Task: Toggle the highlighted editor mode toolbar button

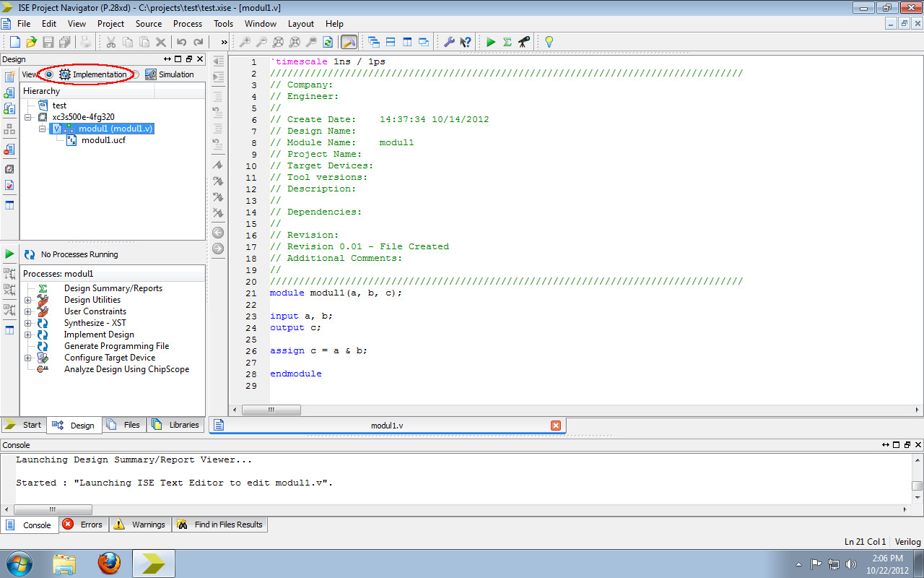Action: (349, 41)
